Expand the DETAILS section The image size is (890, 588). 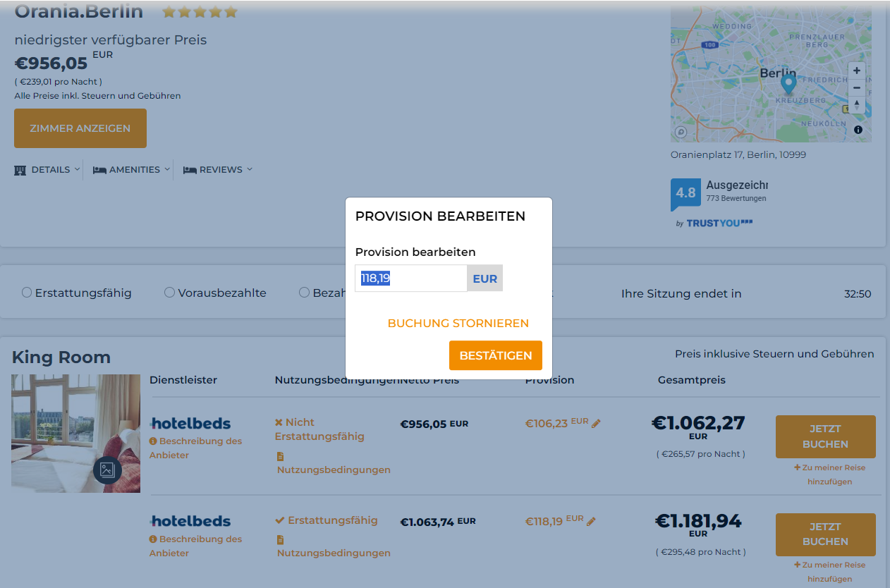pyautogui.click(x=47, y=170)
